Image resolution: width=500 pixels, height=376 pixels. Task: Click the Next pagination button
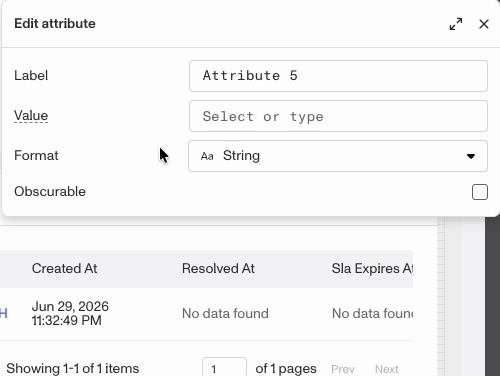[x=387, y=369]
